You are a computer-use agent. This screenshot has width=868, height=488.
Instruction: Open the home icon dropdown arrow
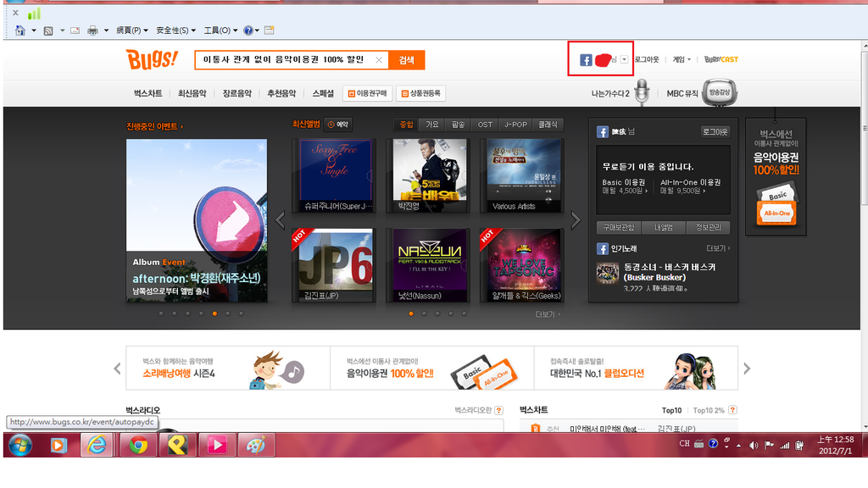[x=34, y=31]
